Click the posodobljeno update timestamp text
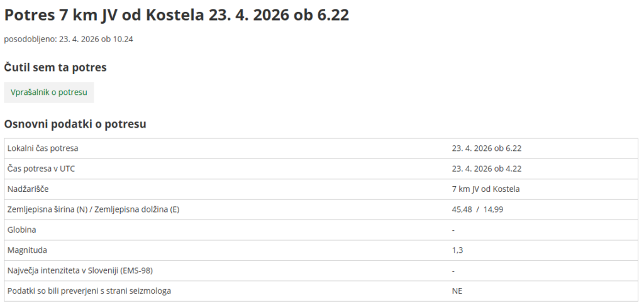The height and width of the screenshot is (305, 644). (69, 39)
